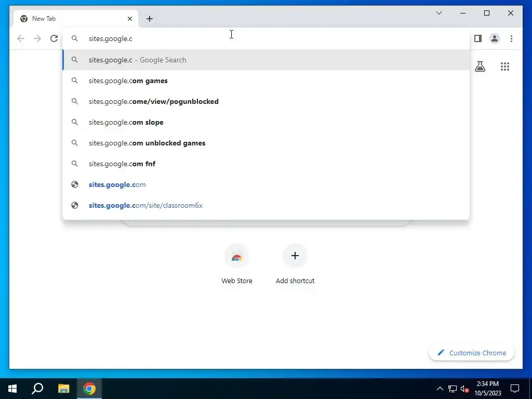Screen dimensions: 532x399
Task: Open the Google apps grid
Action: (x=505, y=66)
